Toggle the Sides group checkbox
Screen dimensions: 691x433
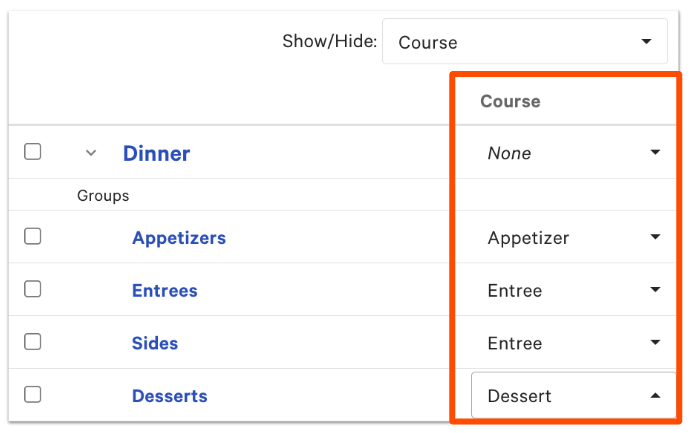pyautogui.click(x=33, y=342)
